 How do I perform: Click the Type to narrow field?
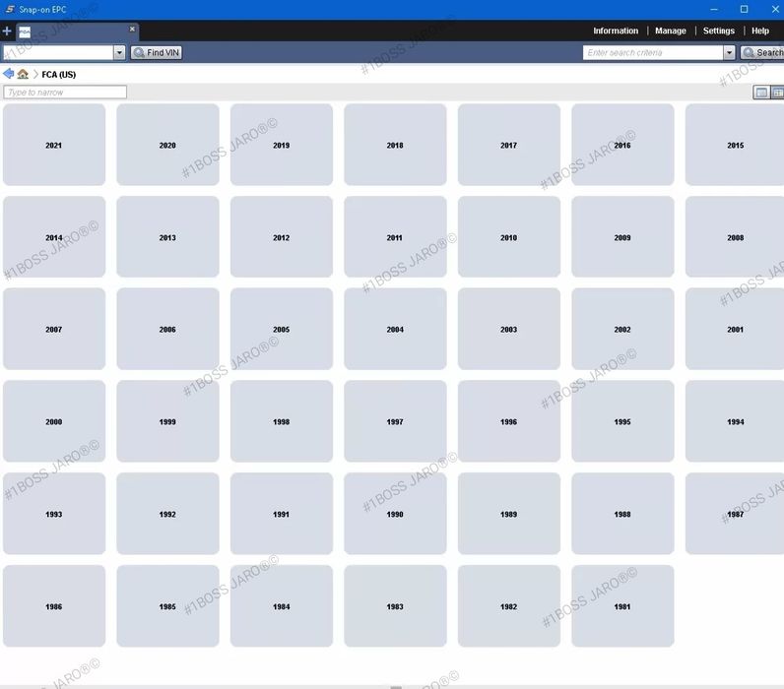(x=65, y=92)
